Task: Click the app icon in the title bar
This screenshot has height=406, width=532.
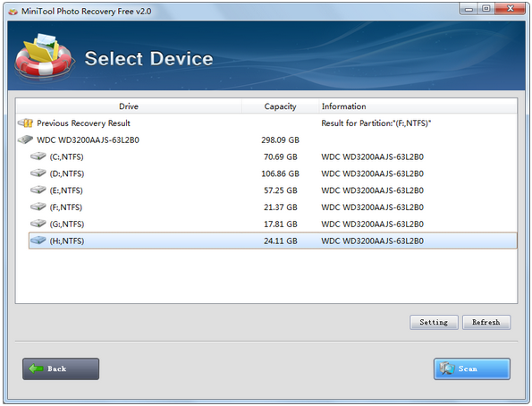Action: pyautogui.click(x=13, y=12)
